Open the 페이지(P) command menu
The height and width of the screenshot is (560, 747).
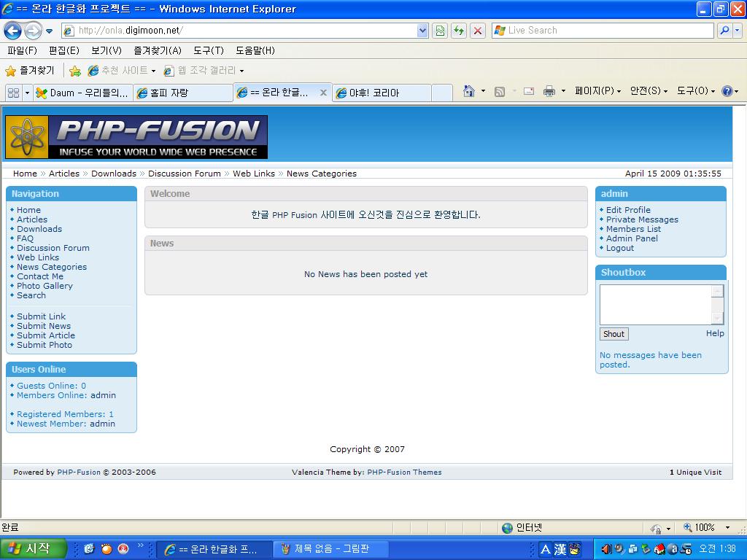coord(598,91)
